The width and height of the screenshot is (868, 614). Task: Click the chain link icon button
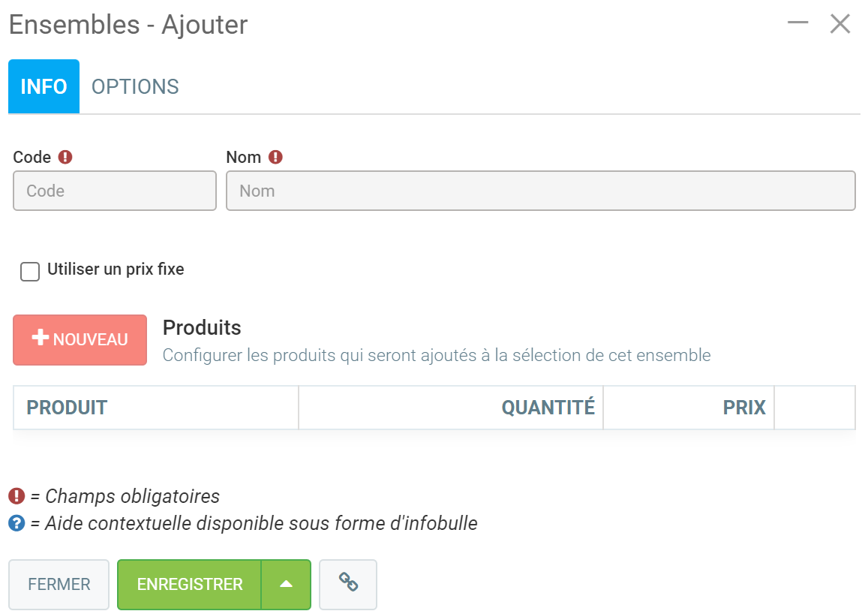tap(348, 584)
